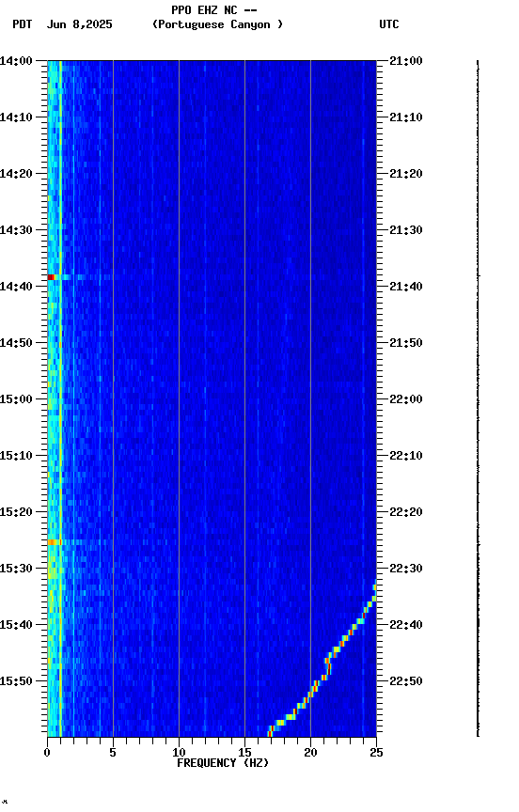Click the '21:20' UTC time label

406,174
